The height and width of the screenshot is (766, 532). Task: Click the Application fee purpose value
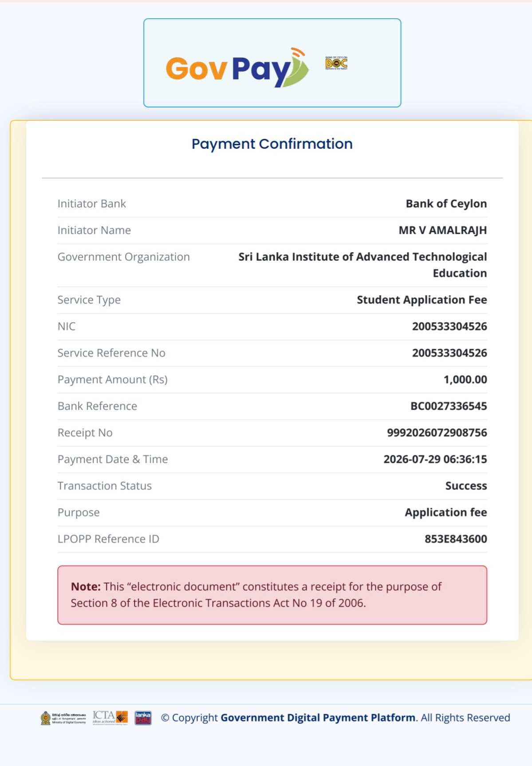tap(446, 513)
